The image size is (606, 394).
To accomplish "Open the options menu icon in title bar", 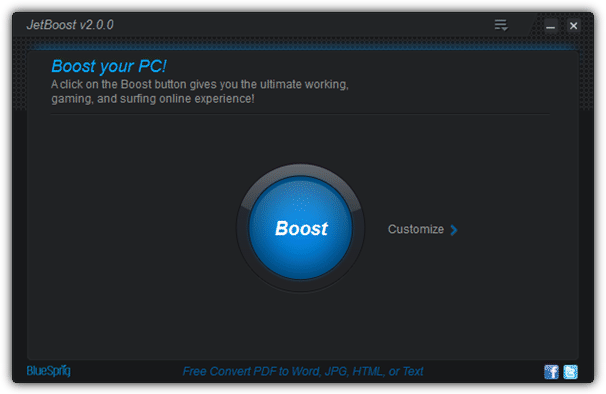I will tap(501, 25).
